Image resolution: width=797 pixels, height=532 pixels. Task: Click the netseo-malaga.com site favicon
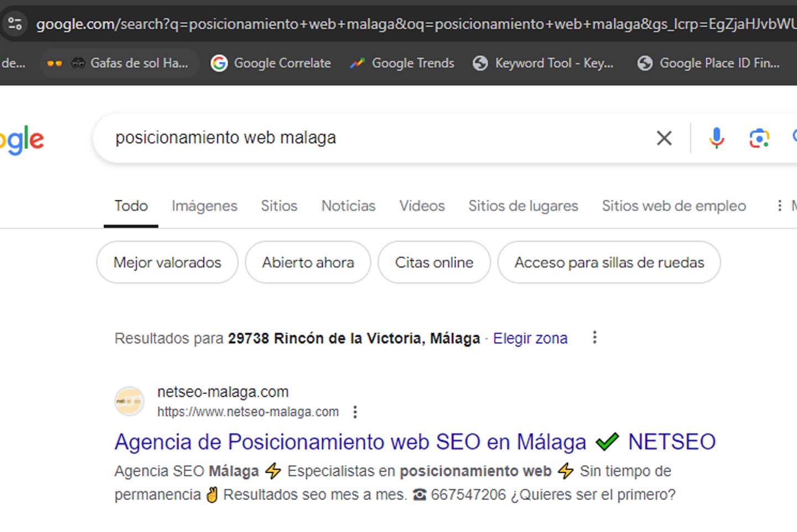tap(129, 401)
